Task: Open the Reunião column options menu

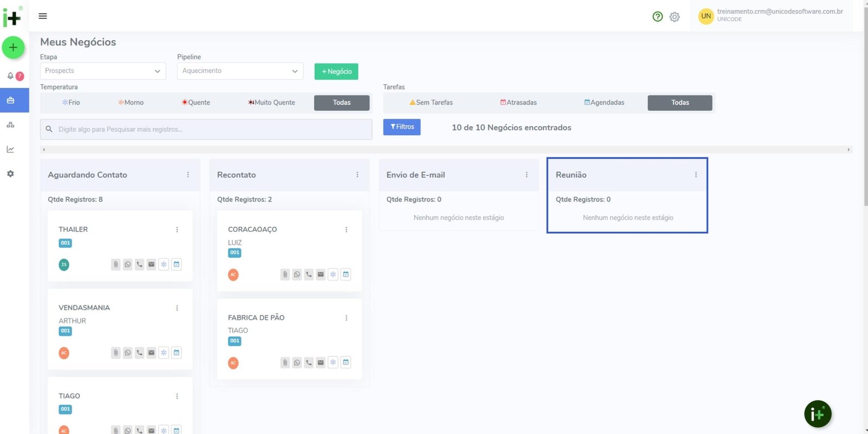Action: (x=695, y=175)
